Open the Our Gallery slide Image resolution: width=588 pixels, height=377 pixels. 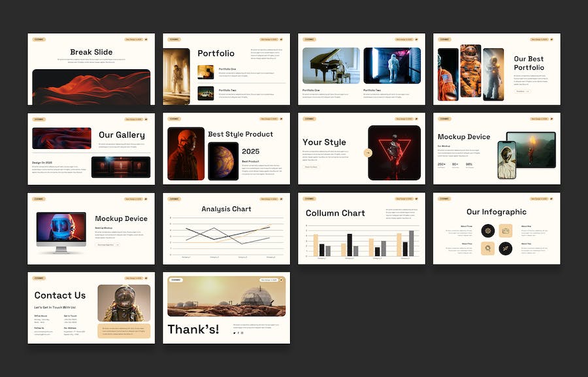pos(91,149)
